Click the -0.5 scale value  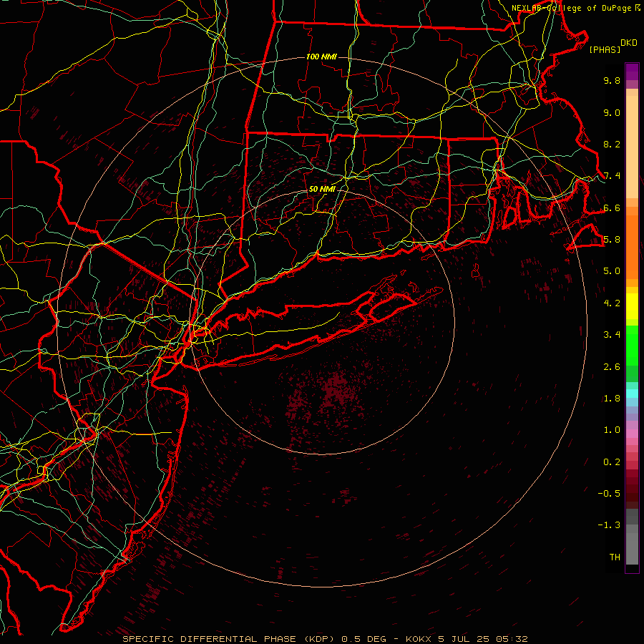609,494
